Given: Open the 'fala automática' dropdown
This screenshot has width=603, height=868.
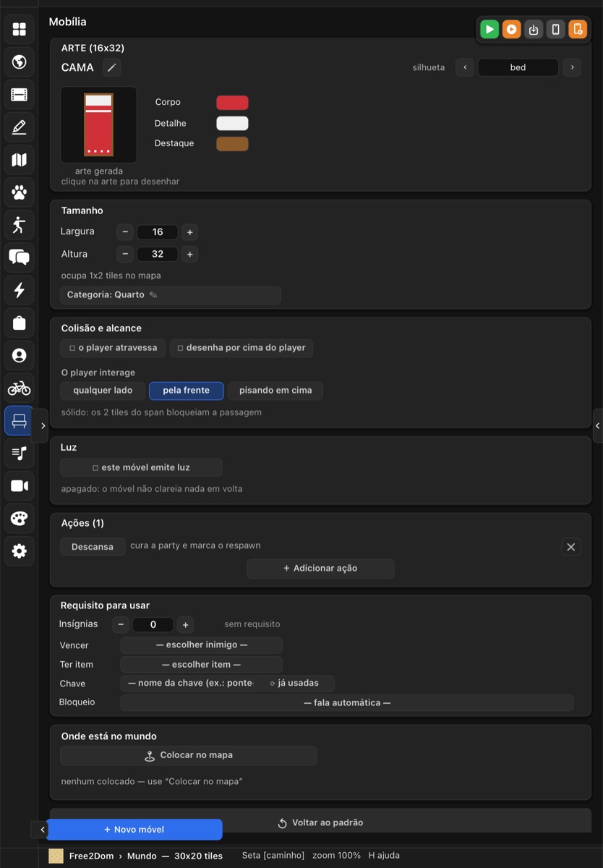Looking at the screenshot, I should (347, 703).
